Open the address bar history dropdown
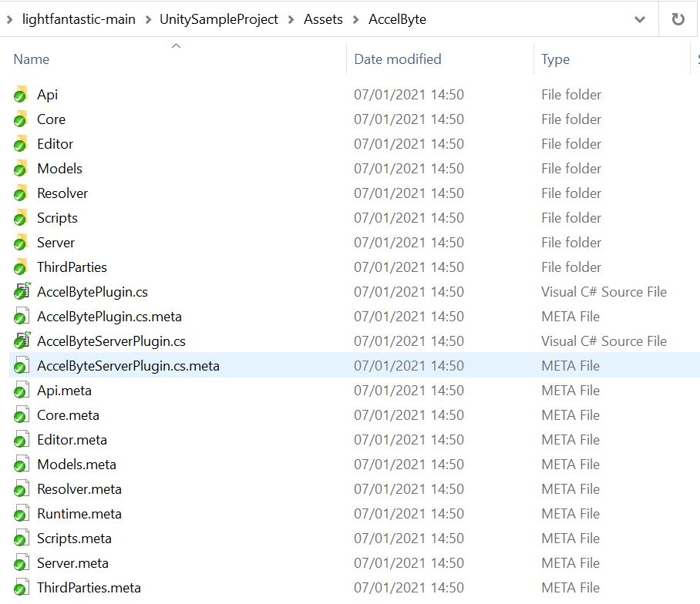Viewport: 700px width, 604px height. [x=640, y=19]
